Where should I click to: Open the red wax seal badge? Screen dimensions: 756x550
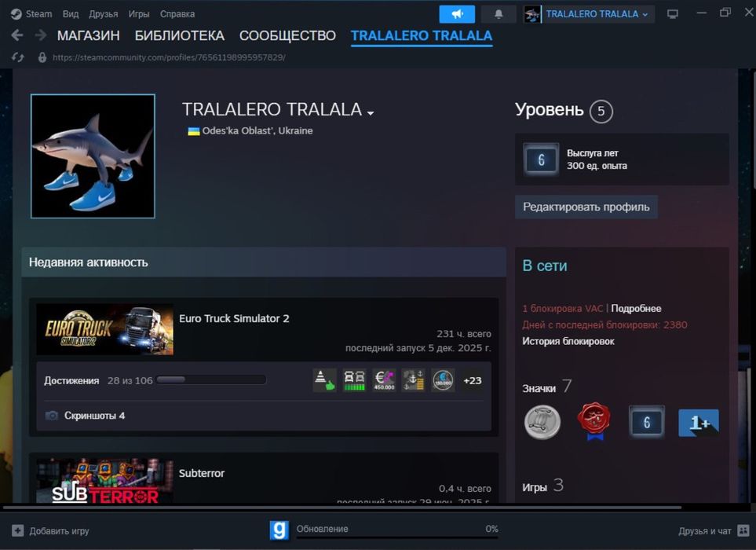tap(594, 421)
